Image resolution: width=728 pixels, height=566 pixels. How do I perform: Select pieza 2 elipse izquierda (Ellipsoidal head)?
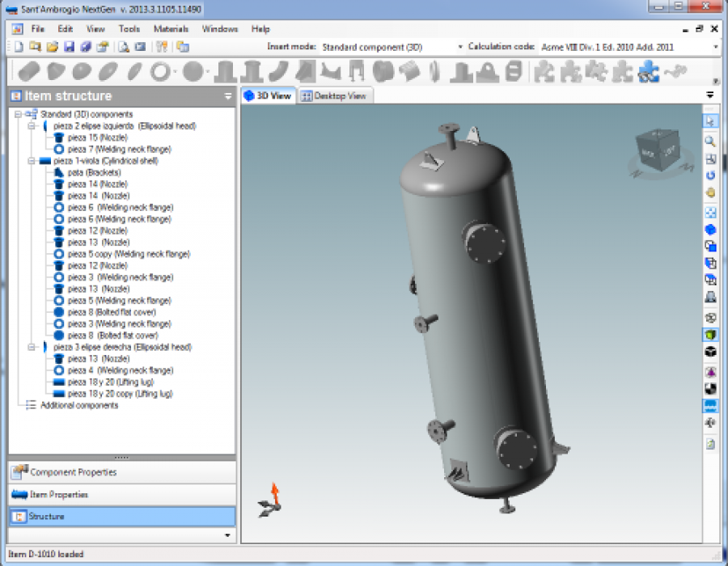pyautogui.click(x=125, y=125)
